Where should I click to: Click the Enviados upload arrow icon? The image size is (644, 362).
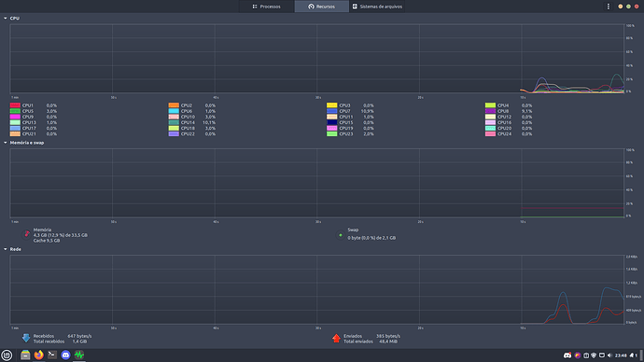(x=336, y=338)
